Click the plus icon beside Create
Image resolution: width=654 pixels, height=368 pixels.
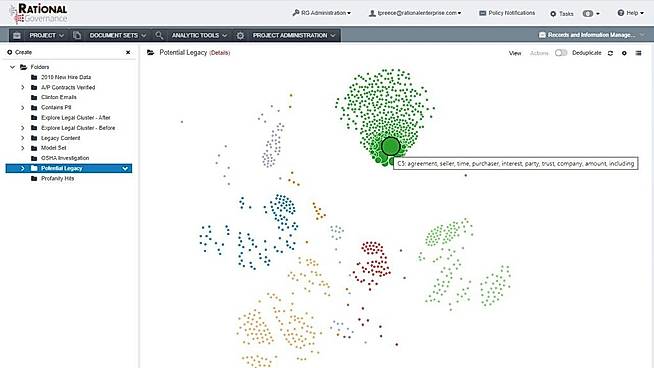pyautogui.click(x=10, y=52)
